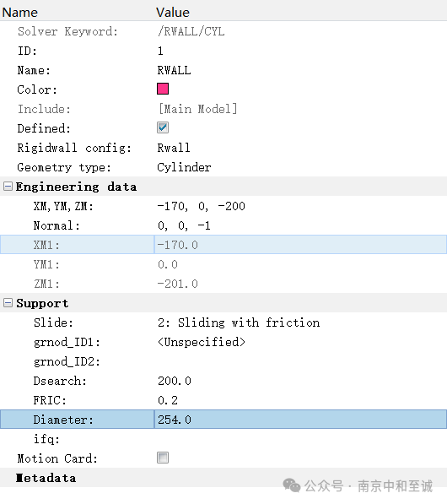Open the pink Color swatch
The width and height of the screenshot is (447, 504).
click(163, 89)
